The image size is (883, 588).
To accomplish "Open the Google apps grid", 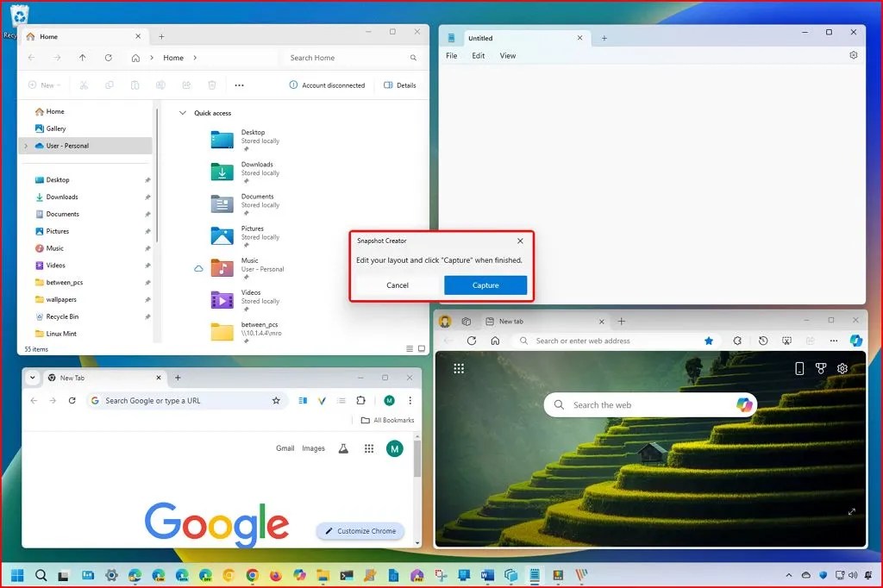I will (369, 448).
